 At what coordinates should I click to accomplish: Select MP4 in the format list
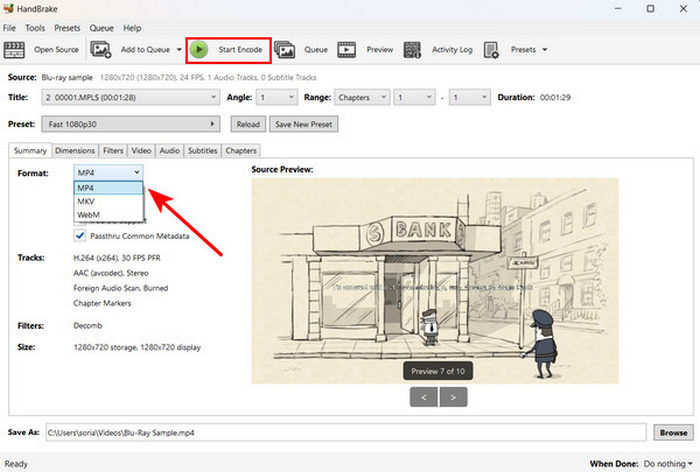coord(108,188)
